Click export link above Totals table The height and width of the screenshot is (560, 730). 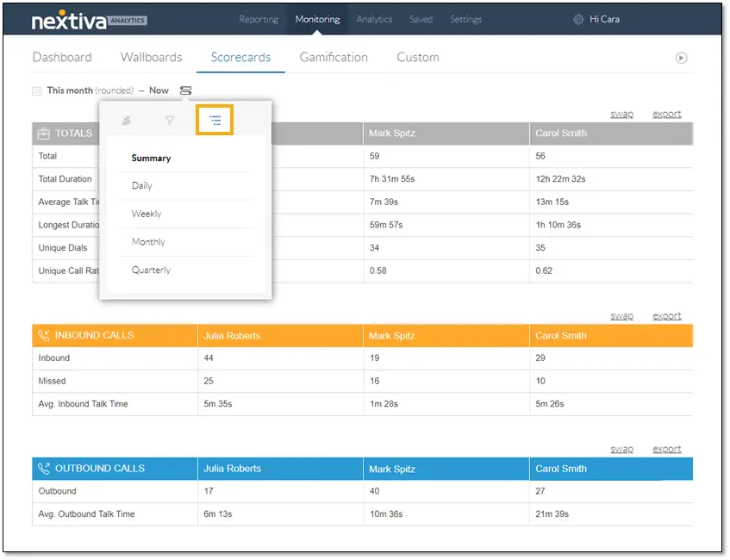[x=667, y=114]
